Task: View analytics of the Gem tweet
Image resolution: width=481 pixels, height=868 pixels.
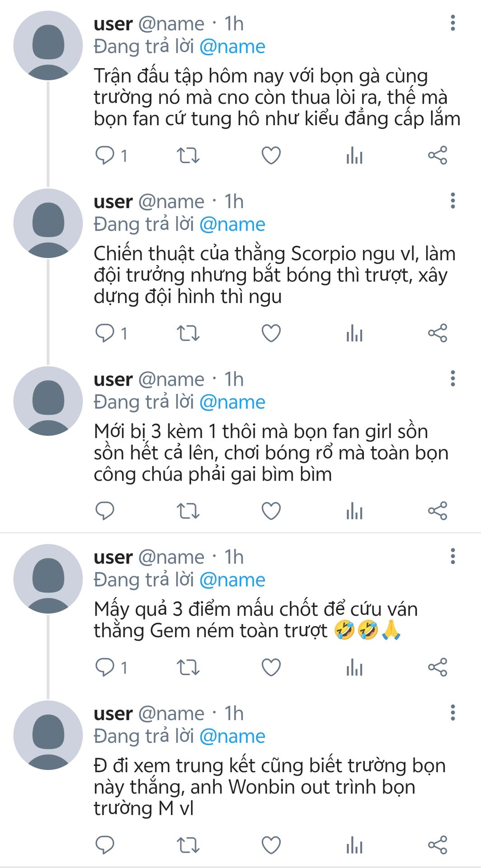Action: pyautogui.click(x=354, y=667)
